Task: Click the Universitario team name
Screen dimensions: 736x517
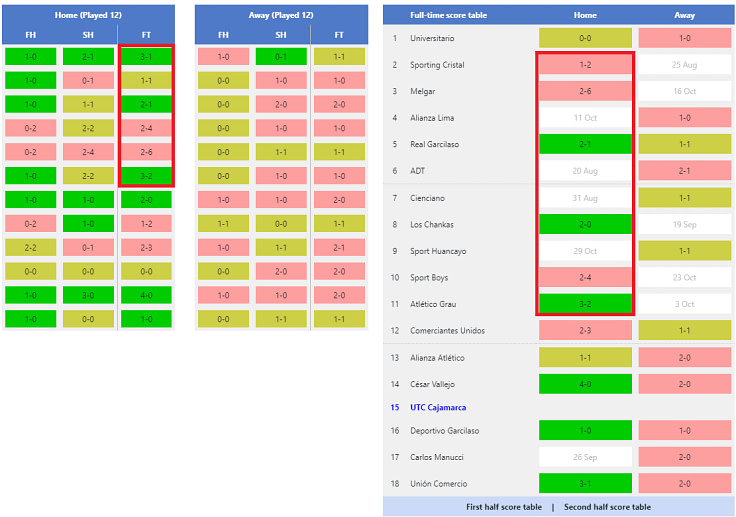Action: click(432, 39)
